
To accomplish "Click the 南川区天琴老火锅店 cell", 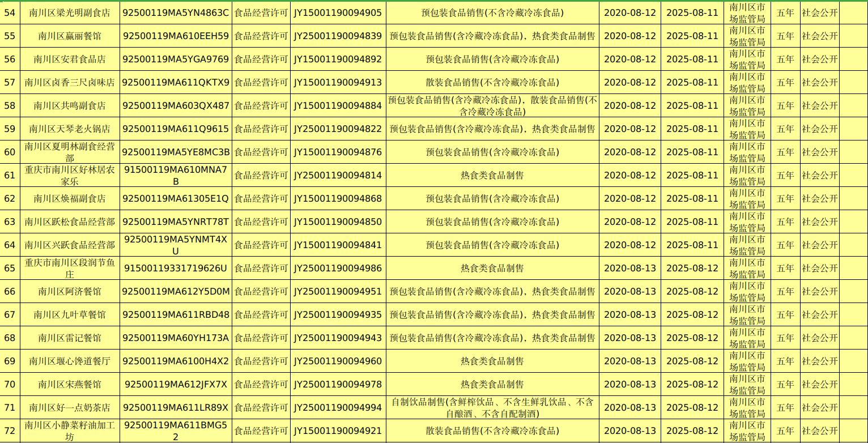I will pos(70,129).
